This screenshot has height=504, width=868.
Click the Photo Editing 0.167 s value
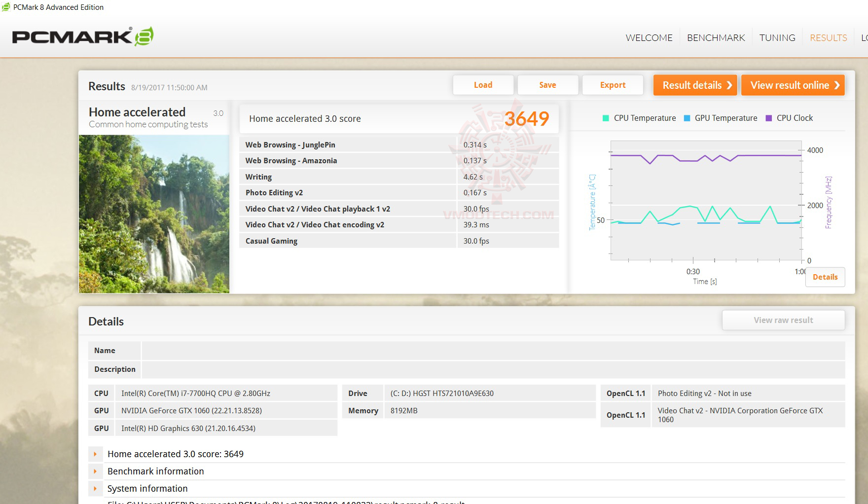475,192
